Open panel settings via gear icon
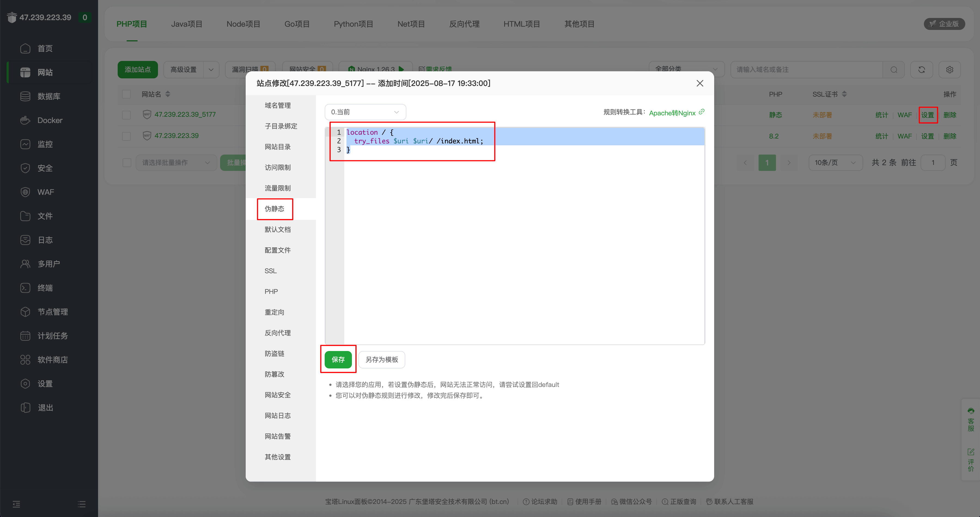This screenshot has width=980, height=517. 949,70
